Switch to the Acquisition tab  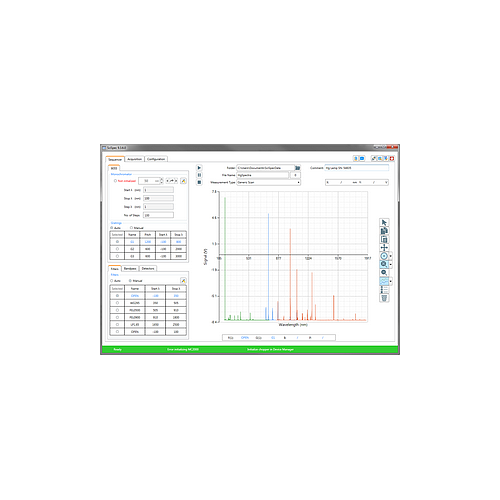(135, 159)
